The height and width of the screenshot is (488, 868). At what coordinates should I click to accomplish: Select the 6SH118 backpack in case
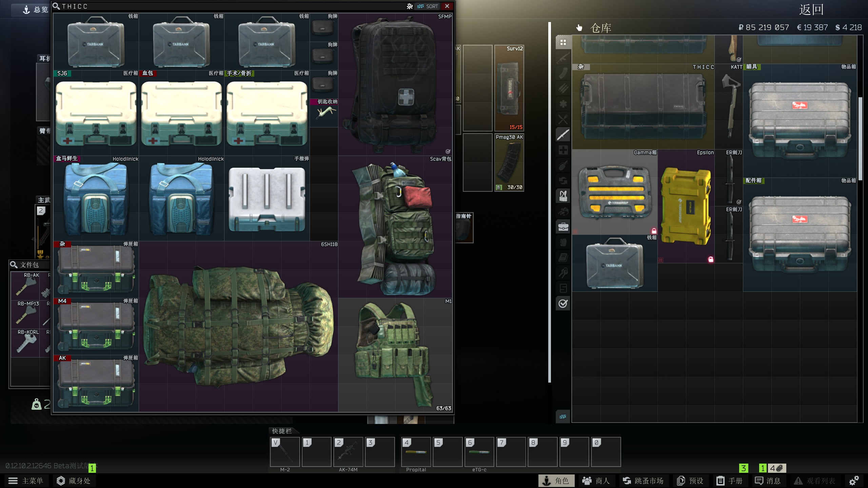click(238, 326)
